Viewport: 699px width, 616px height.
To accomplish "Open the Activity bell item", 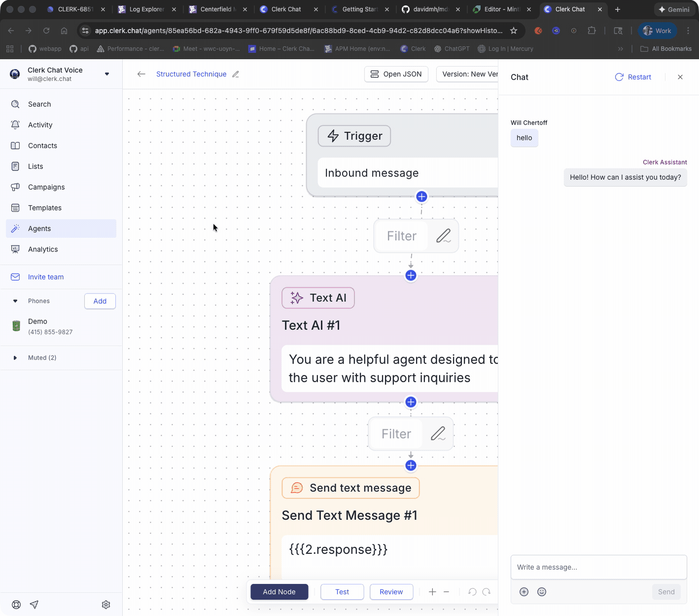I will click(61, 125).
